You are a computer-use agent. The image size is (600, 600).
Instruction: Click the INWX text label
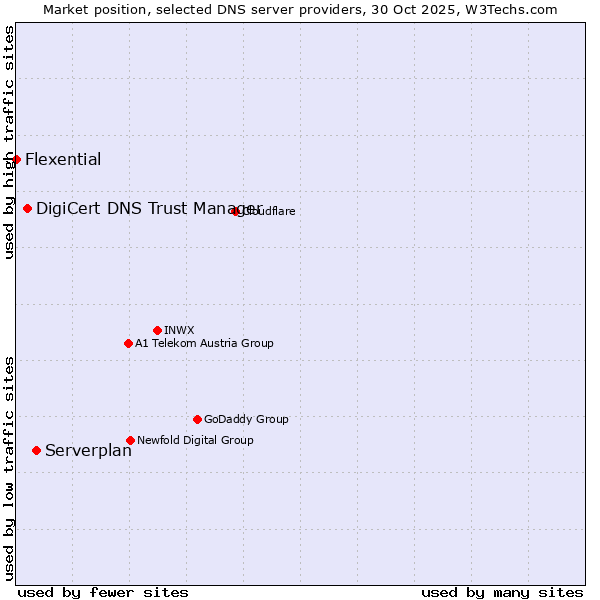pyautogui.click(x=179, y=331)
